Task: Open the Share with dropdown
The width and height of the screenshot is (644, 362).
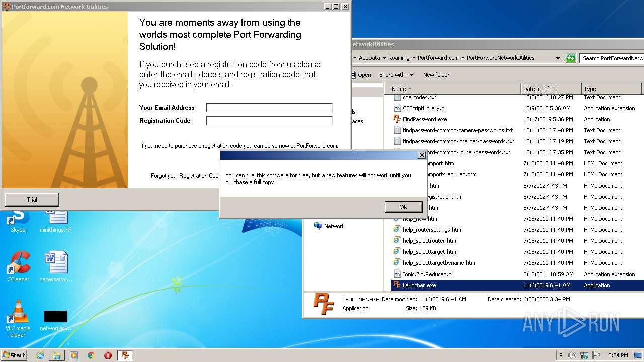Action: tap(396, 75)
